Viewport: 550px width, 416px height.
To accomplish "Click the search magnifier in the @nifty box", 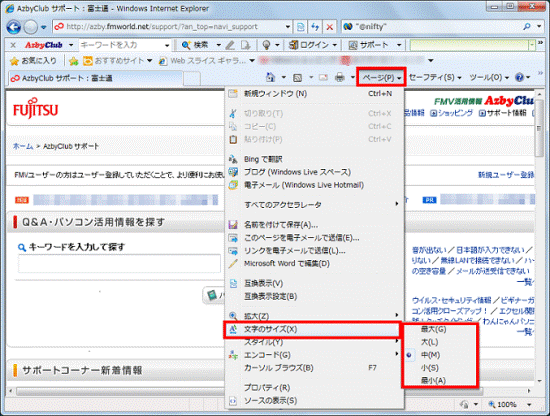I will click(527, 27).
